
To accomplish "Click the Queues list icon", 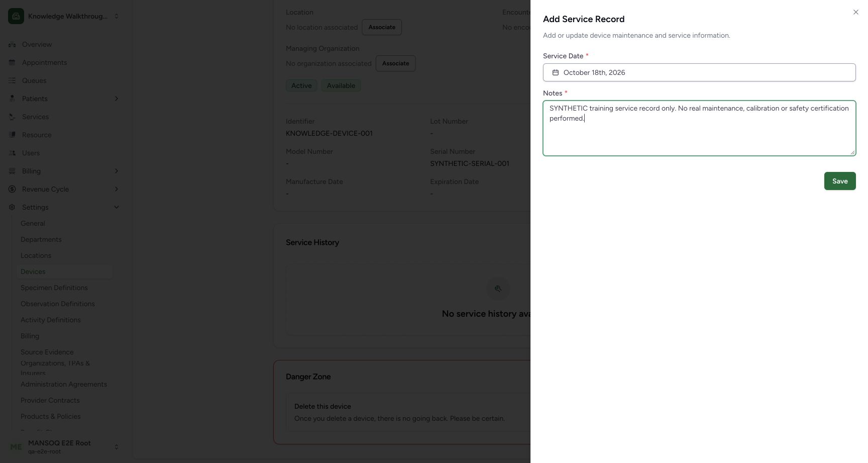I will pos(12,80).
